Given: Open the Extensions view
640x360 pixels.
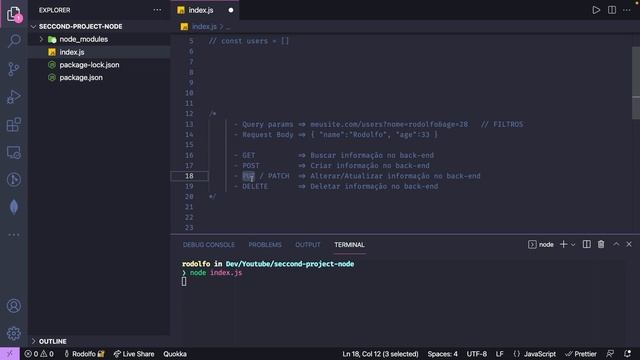Looking at the screenshot, I should click(x=13, y=124).
